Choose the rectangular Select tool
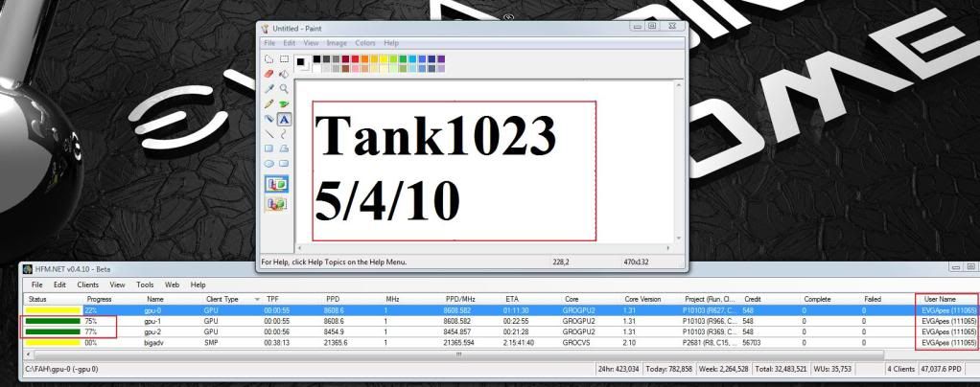The height and width of the screenshot is (387, 980). (x=284, y=57)
